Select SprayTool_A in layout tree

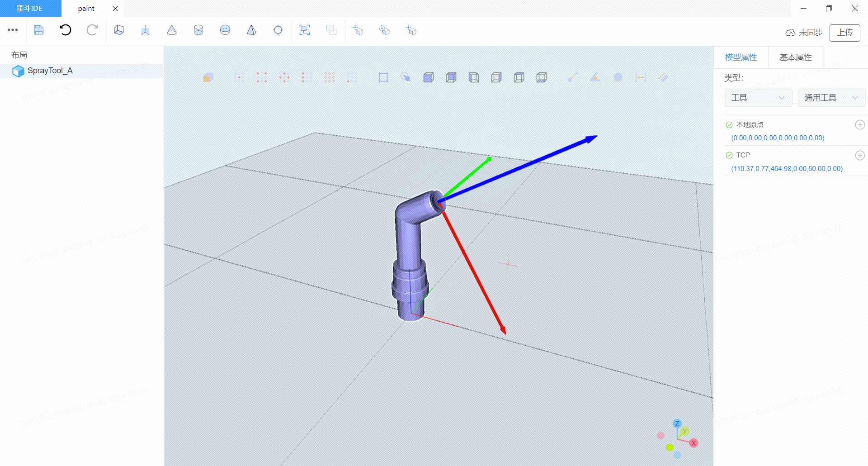click(50, 71)
